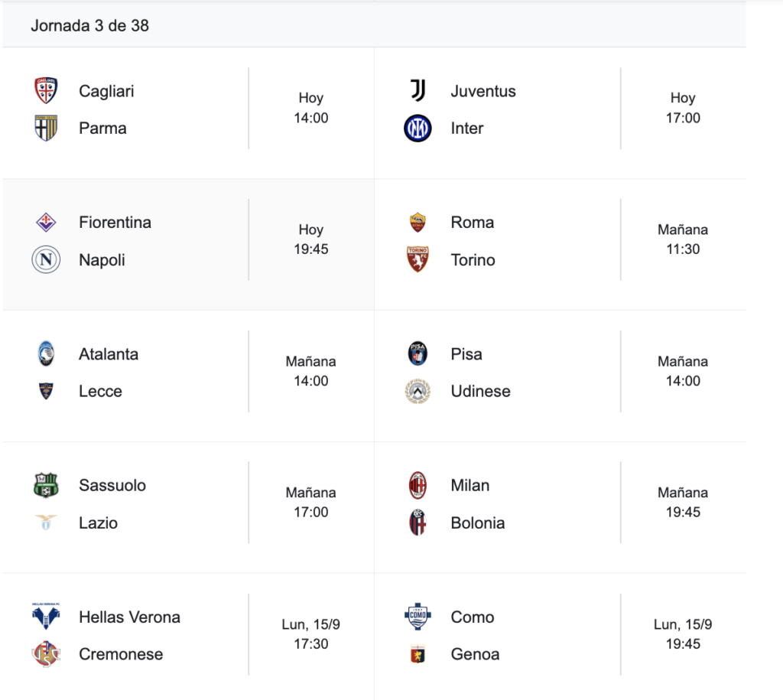The height and width of the screenshot is (700, 783).
Task: Open the Lazio team name
Action: click(98, 523)
